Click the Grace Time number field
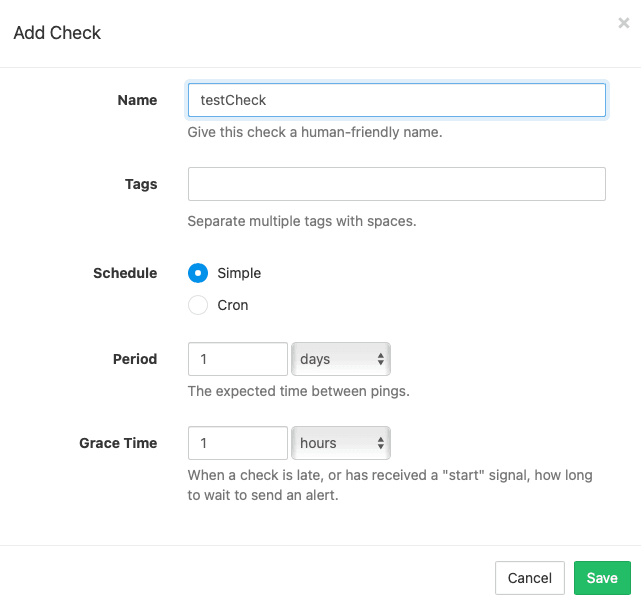 click(x=238, y=443)
